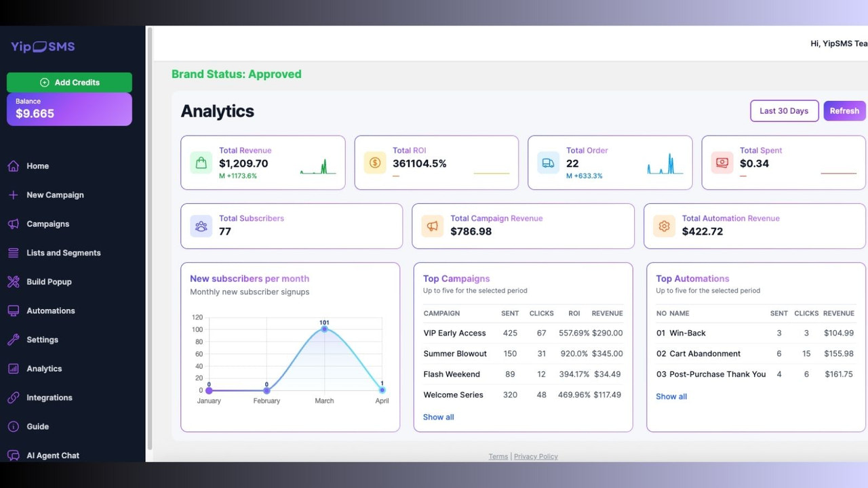Screen dimensions: 868x488
Task: Click the Summer Blowout campaign name
Action: [455, 354]
